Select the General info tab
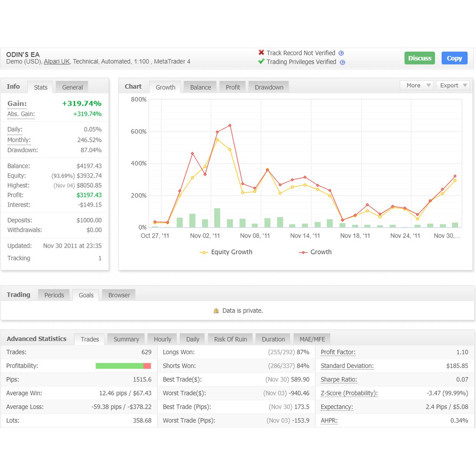 click(73, 87)
